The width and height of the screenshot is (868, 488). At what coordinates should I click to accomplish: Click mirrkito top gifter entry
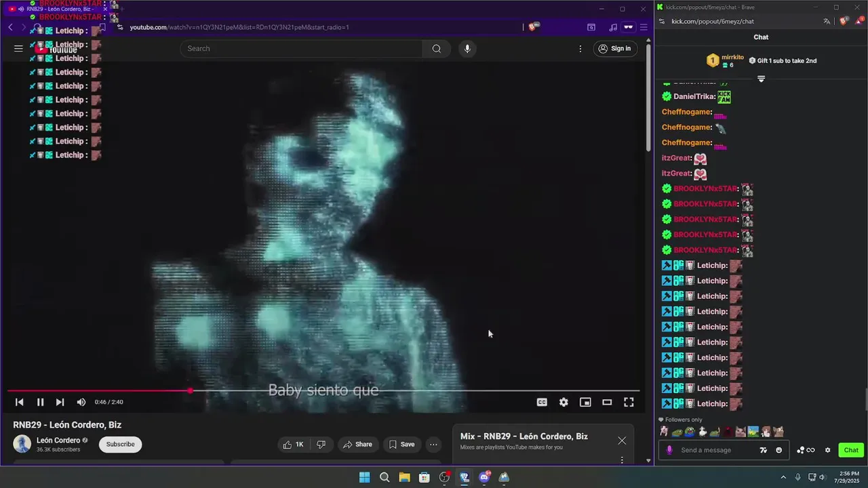coord(726,61)
